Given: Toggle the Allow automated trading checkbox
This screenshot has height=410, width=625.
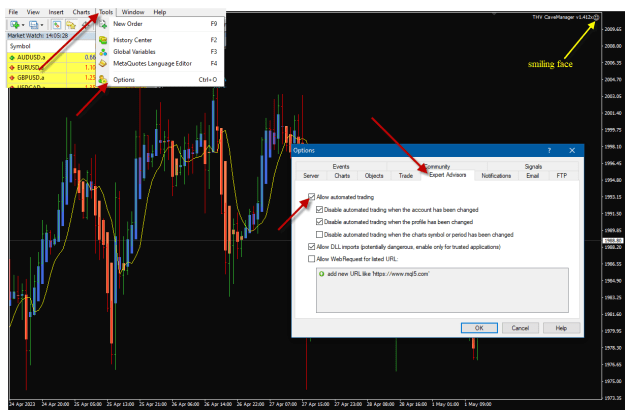Looking at the screenshot, I should (311, 197).
